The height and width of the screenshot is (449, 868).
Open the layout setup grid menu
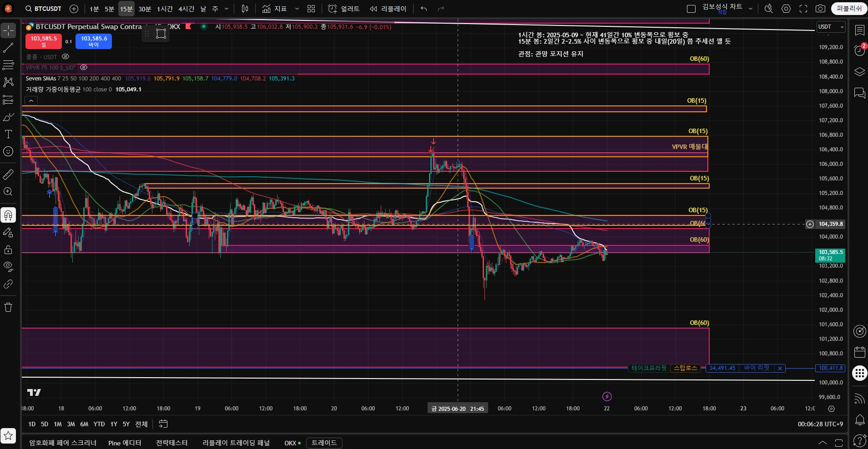(x=311, y=9)
